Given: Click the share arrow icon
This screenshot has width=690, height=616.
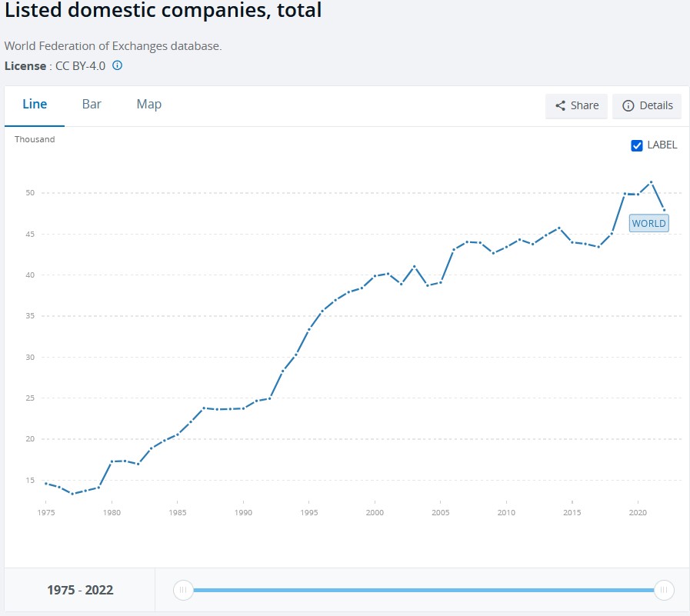Looking at the screenshot, I should [x=560, y=105].
